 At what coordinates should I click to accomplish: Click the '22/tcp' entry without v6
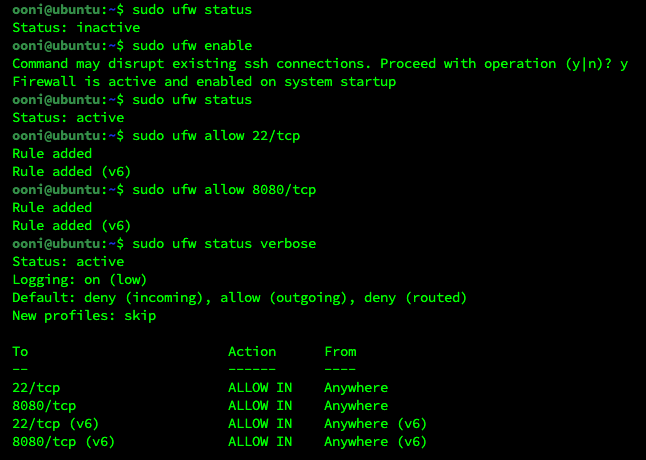(36, 388)
